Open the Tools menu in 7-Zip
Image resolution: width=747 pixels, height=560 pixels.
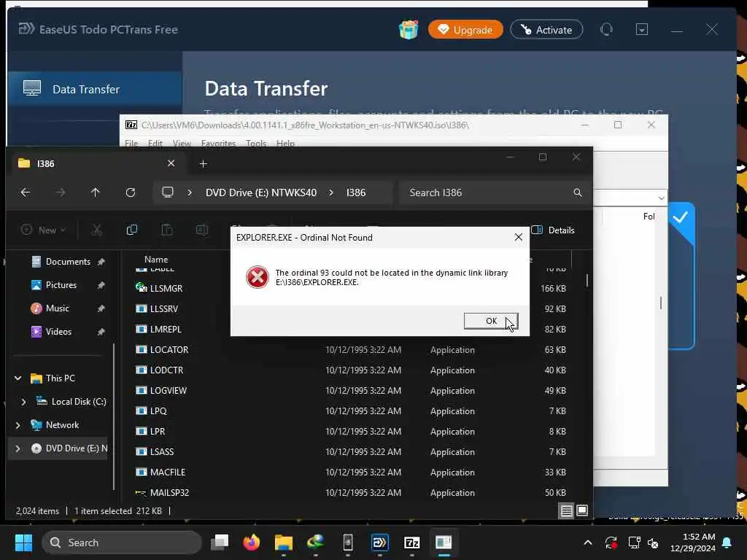point(256,143)
